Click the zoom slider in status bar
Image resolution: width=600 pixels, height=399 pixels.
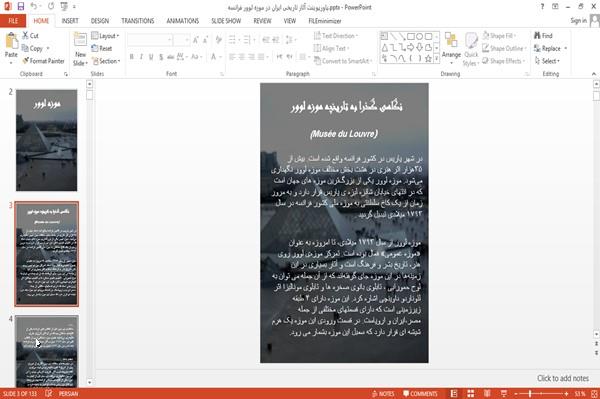(x=541, y=393)
